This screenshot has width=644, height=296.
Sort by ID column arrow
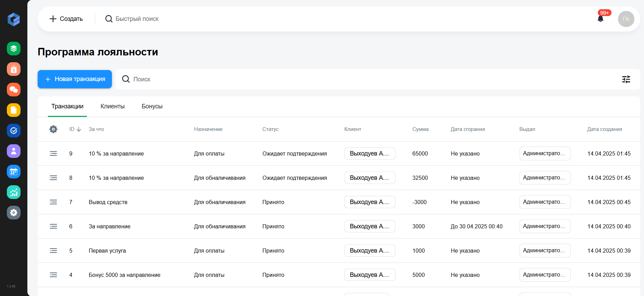click(x=79, y=129)
